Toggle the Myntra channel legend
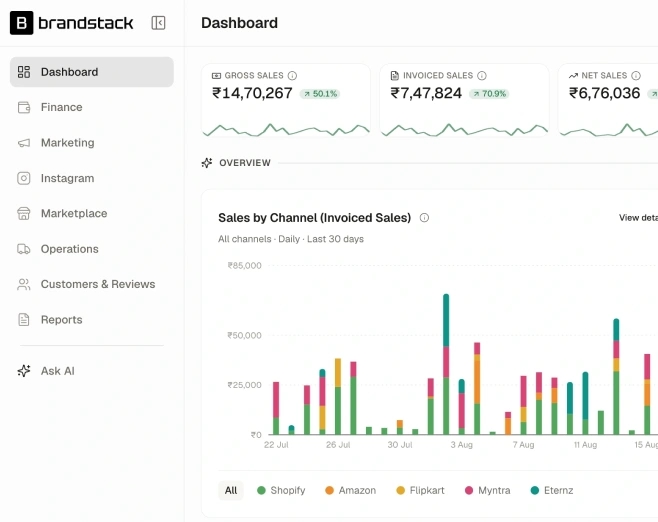This screenshot has height=522, width=658. click(488, 490)
